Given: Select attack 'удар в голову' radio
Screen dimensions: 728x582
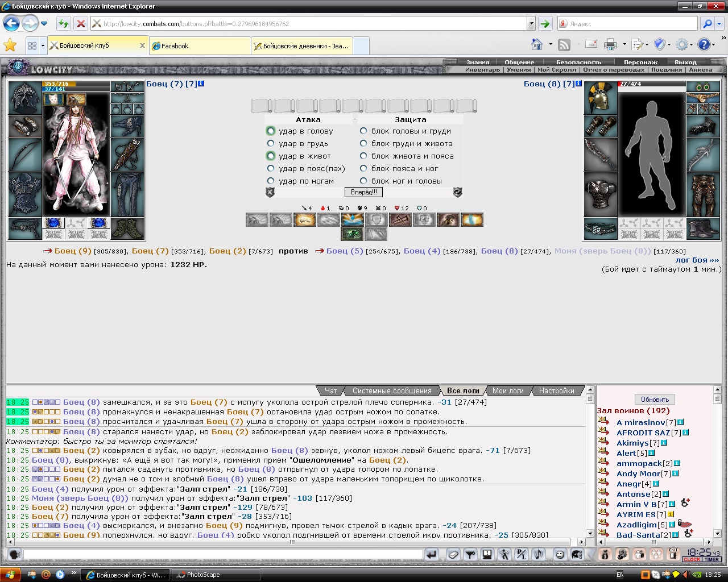Looking at the screenshot, I should pyautogui.click(x=271, y=131).
